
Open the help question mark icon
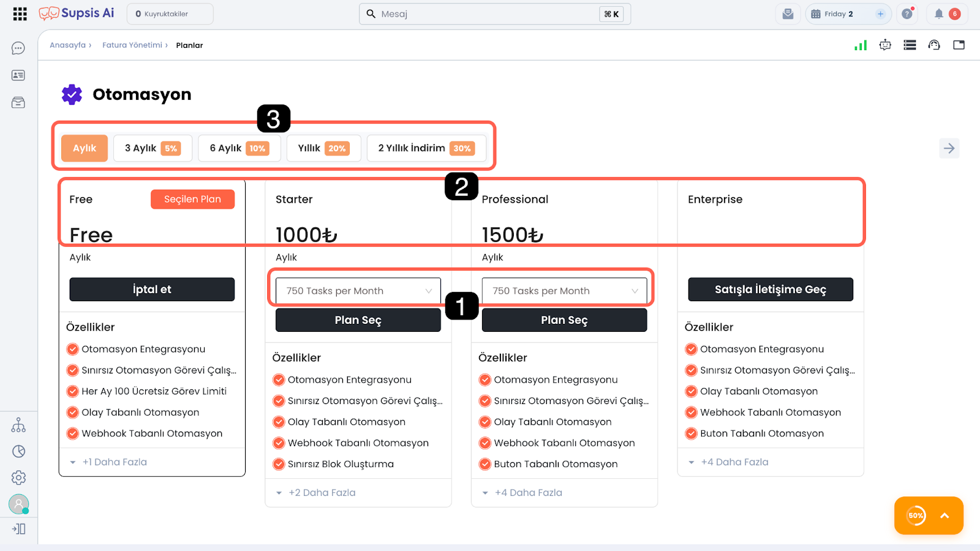click(907, 14)
